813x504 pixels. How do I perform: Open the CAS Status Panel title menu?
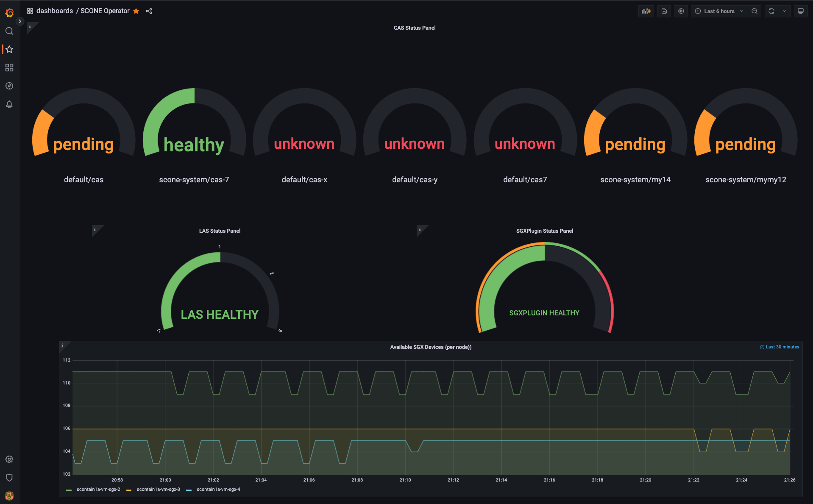414,28
